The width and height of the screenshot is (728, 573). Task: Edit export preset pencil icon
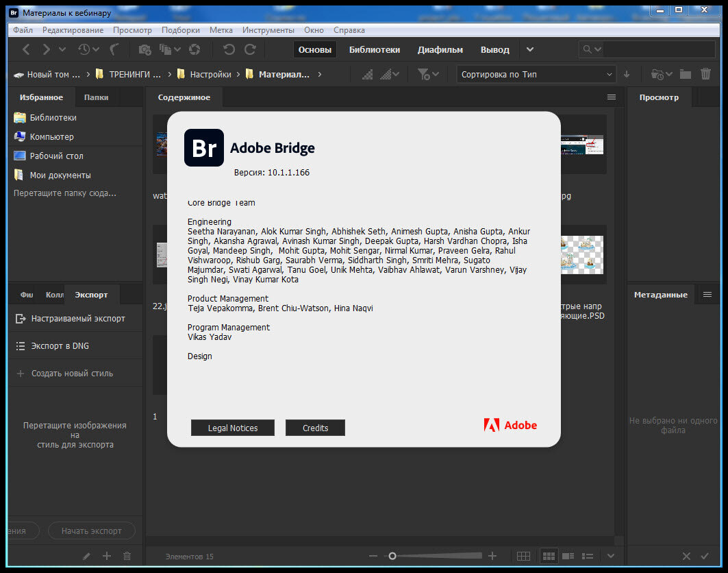pos(86,557)
